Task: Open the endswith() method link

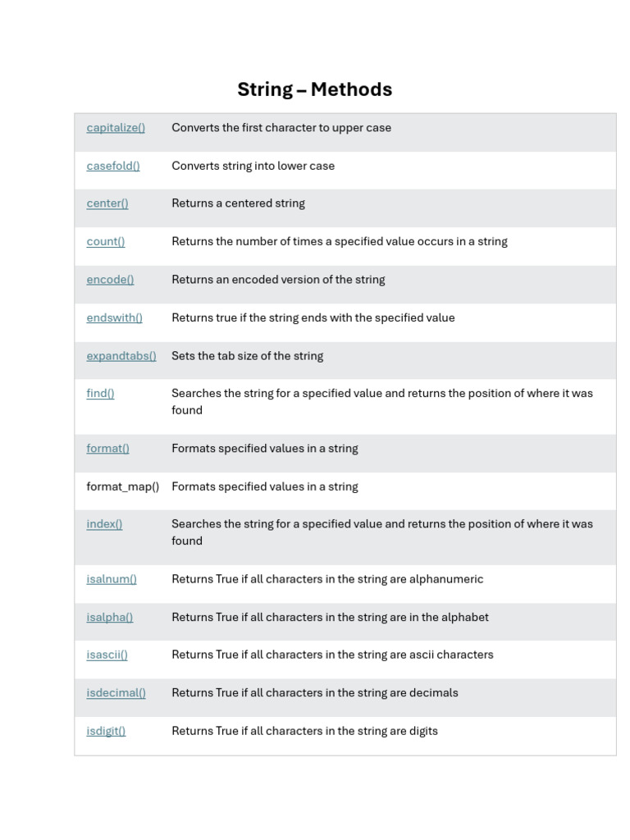Action: [114, 317]
